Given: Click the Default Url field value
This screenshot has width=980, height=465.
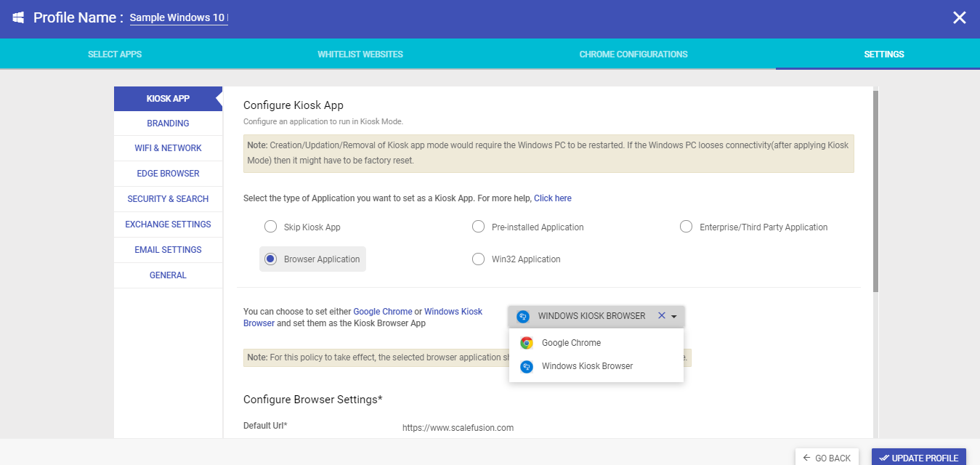Looking at the screenshot, I should [458, 428].
